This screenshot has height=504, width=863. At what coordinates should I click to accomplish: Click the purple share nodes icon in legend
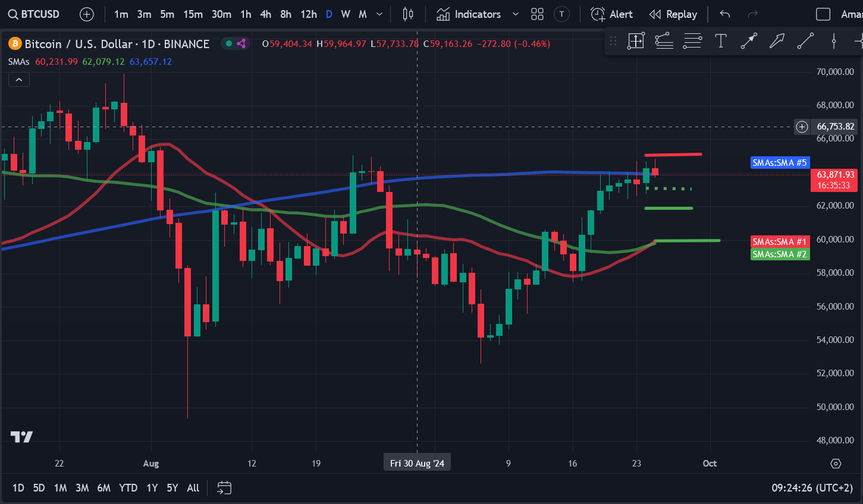241,43
